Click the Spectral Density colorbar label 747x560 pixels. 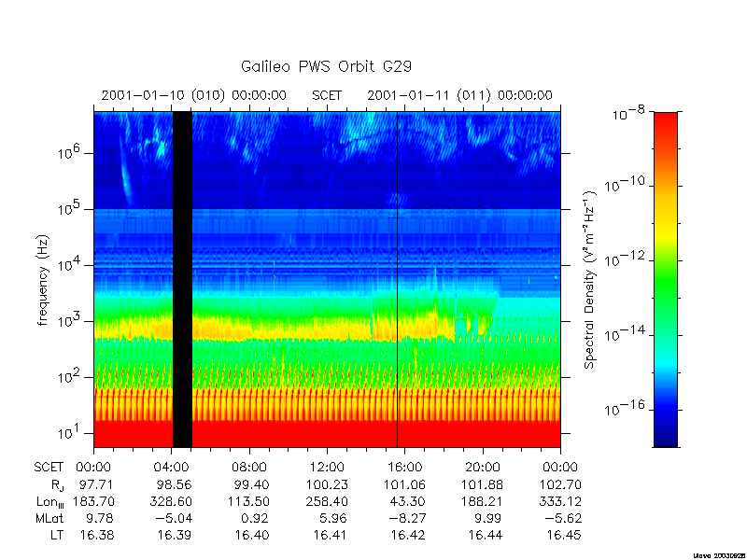point(590,280)
